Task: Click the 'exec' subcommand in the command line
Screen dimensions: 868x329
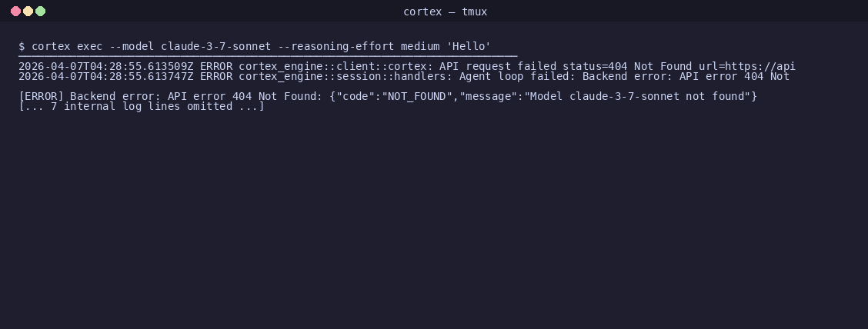Action: coord(90,46)
